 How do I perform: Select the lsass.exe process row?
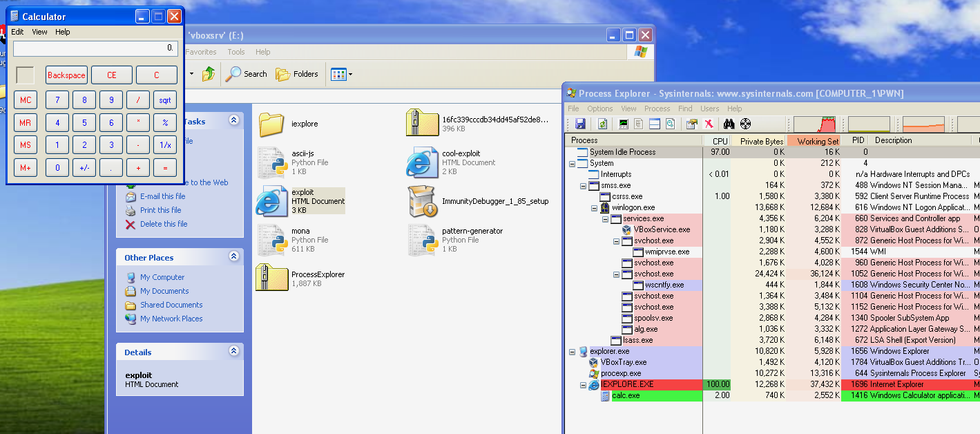[772, 340]
